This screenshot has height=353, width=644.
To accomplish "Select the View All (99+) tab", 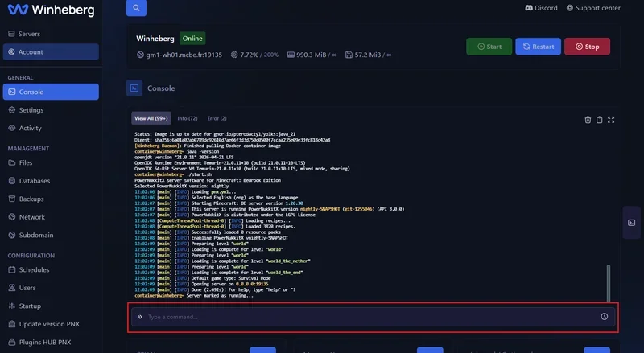I will pyautogui.click(x=151, y=118).
